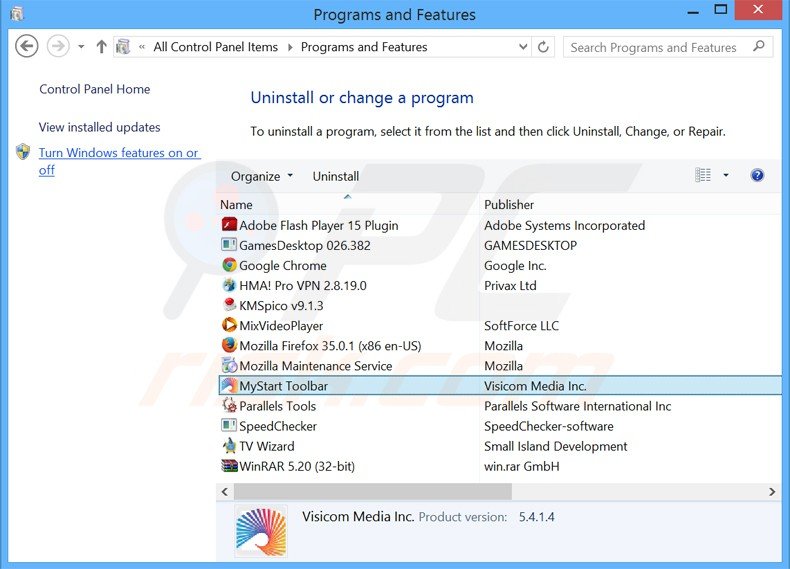Select the Google Chrome program entry
Image resolution: width=790 pixels, height=569 pixels.
click(x=283, y=266)
